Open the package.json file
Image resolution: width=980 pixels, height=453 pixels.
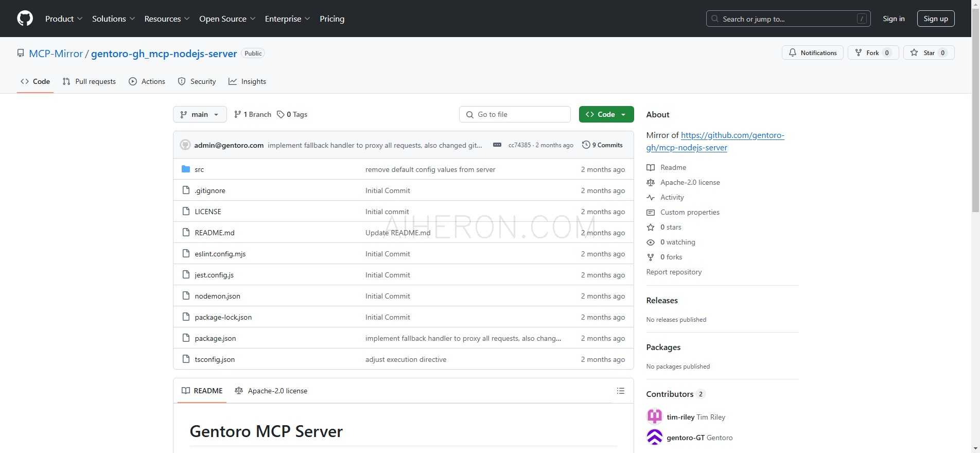215,338
